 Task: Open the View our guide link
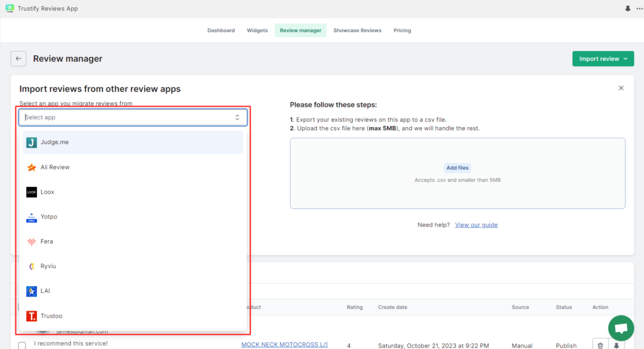pyautogui.click(x=476, y=224)
